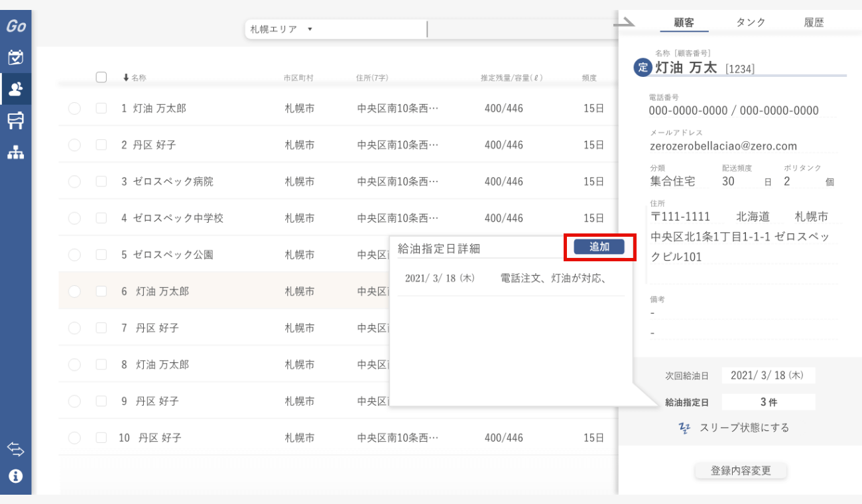Click the 定 badge beside customer name

pos(643,68)
